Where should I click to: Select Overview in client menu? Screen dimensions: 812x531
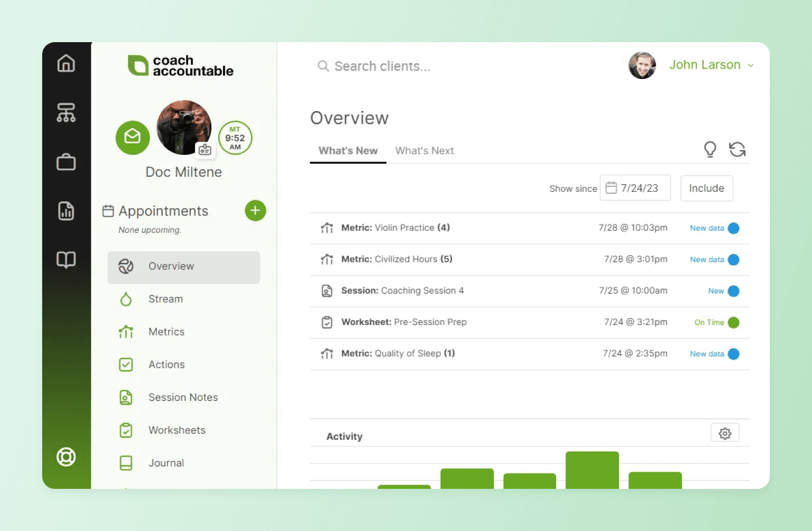pyautogui.click(x=183, y=267)
